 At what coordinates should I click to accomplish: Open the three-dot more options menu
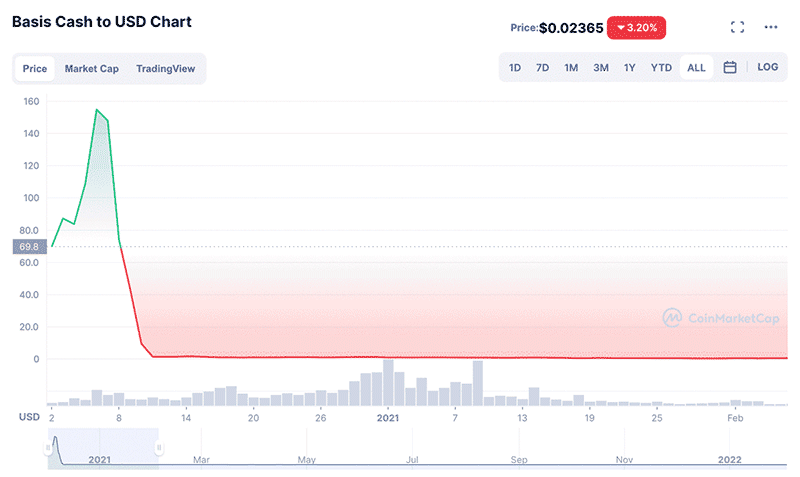click(x=771, y=27)
